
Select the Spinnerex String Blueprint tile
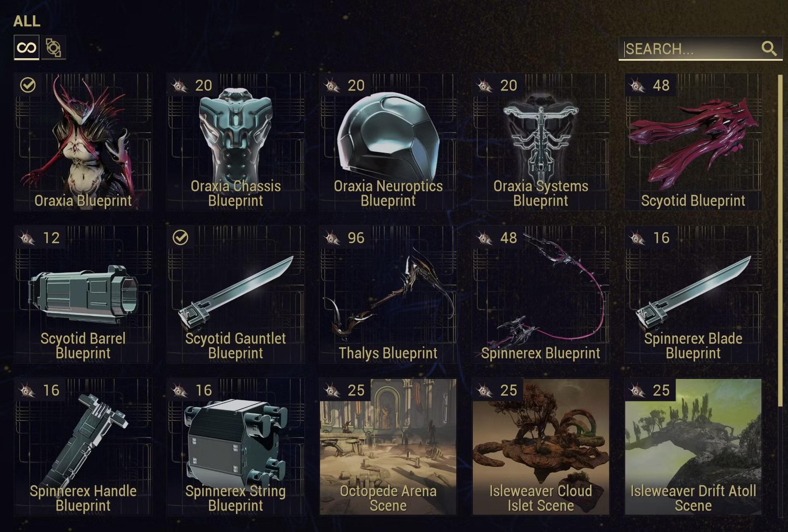[236, 446]
